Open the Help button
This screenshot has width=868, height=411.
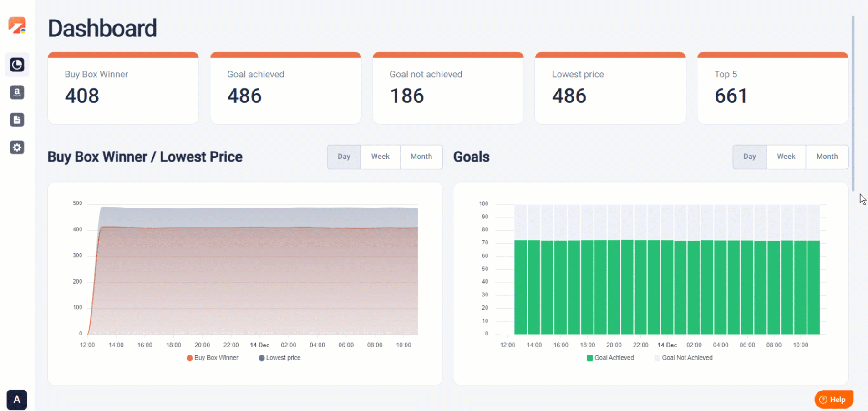tap(833, 400)
